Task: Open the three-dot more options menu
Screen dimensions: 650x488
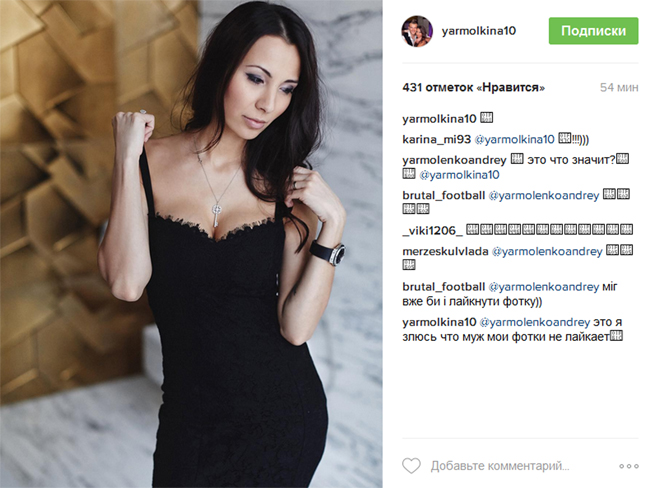Action: pyautogui.click(x=628, y=466)
